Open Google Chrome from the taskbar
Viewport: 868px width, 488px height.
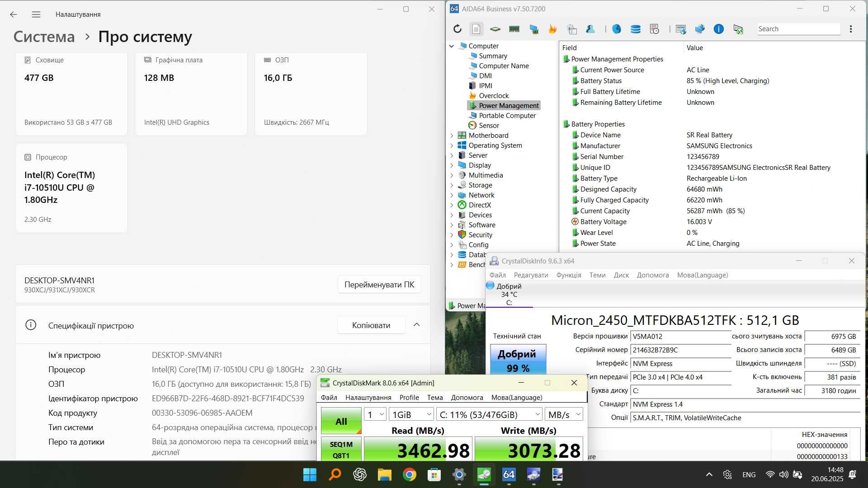click(x=410, y=474)
